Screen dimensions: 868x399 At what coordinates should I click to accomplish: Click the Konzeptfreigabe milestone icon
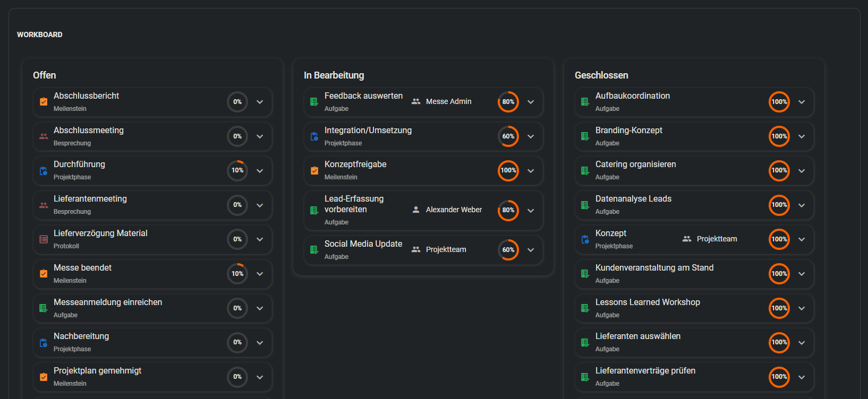[x=314, y=171]
